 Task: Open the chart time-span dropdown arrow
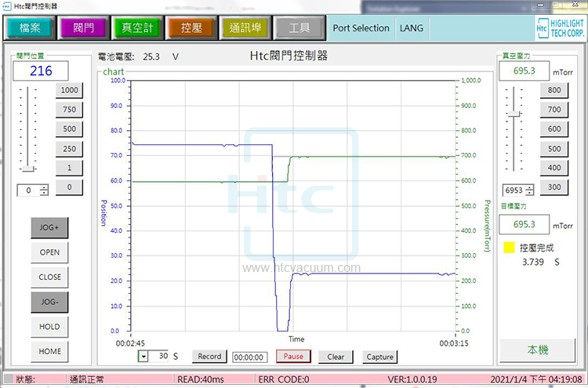[x=143, y=357]
